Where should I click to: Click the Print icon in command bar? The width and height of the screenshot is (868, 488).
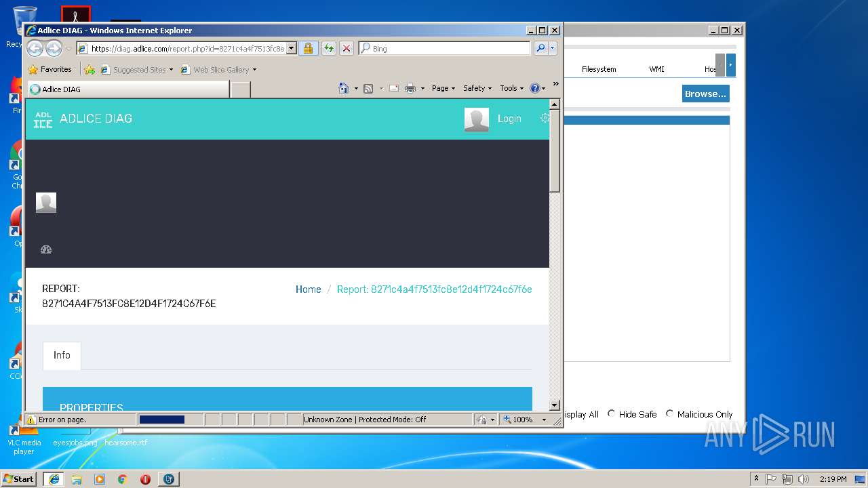click(x=410, y=88)
